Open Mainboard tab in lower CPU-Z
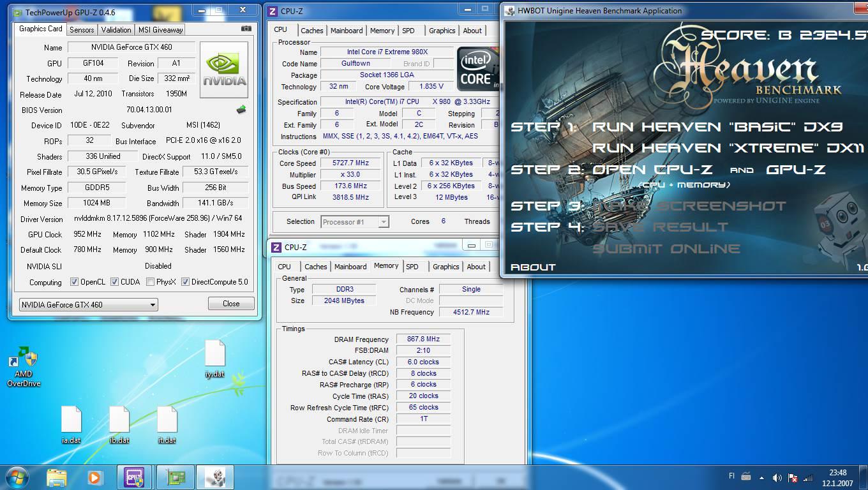 click(350, 267)
